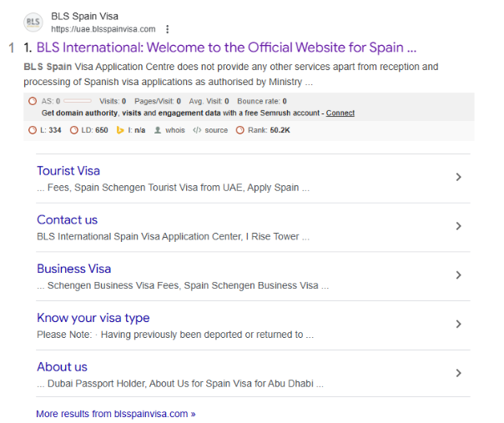Open the I: n/a Bing index value
The height and width of the screenshot is (423, 504).
pos(136,130)
